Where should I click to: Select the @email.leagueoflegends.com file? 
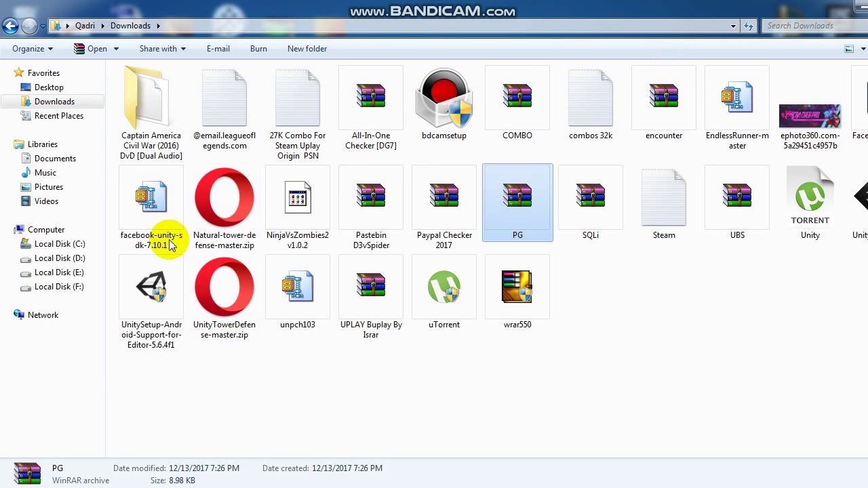[x=224, y=108]
